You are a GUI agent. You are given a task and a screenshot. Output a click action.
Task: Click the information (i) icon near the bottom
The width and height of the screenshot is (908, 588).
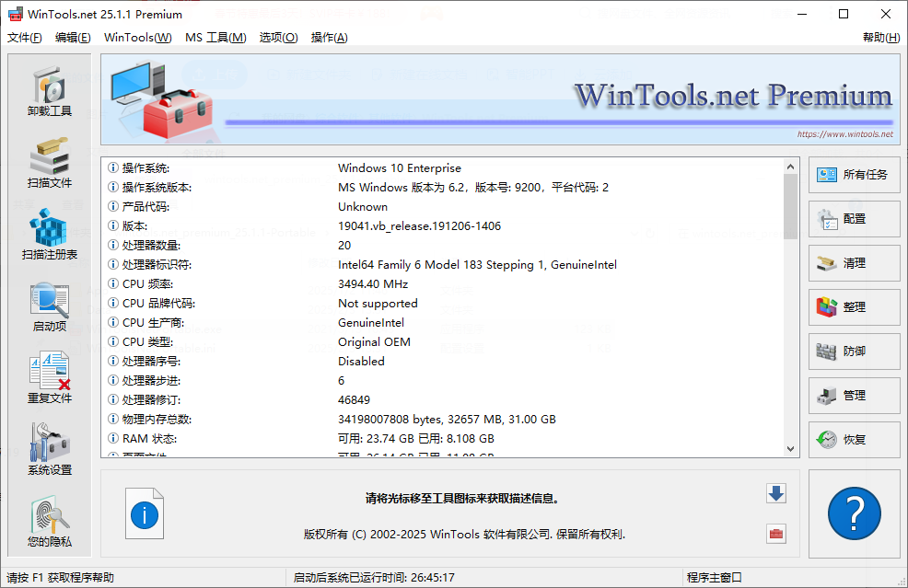145,514
